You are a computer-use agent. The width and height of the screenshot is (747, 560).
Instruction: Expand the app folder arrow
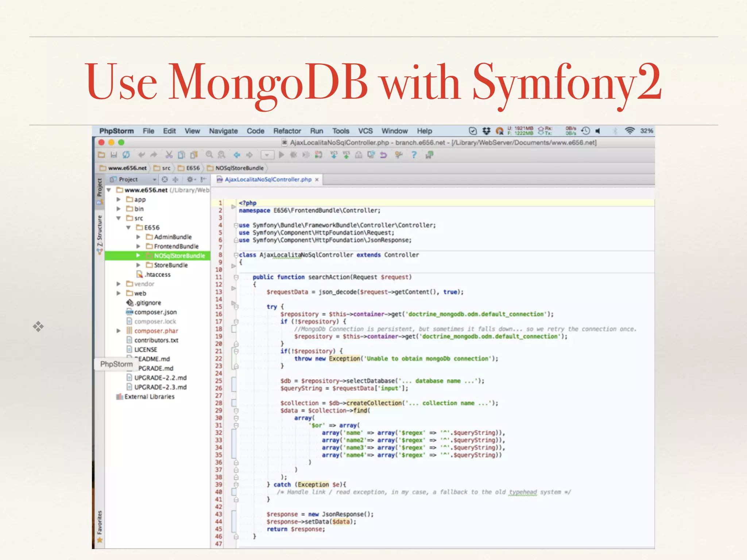point(119,199)
